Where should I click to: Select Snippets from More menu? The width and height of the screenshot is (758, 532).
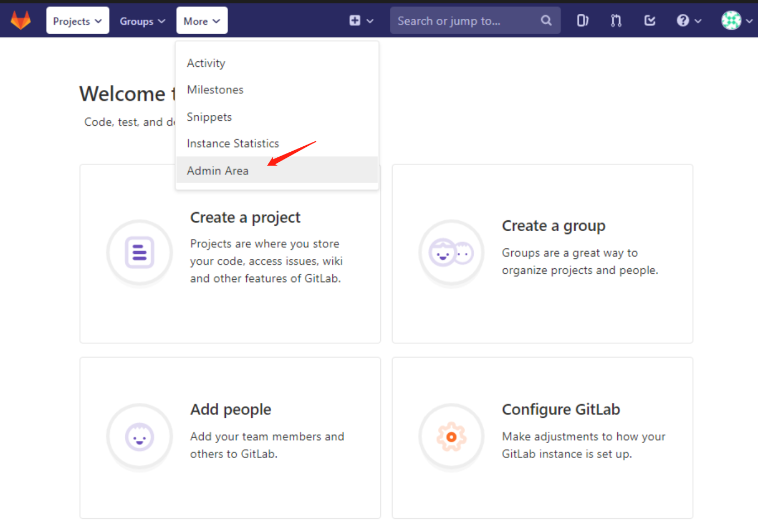coord(277,116)
